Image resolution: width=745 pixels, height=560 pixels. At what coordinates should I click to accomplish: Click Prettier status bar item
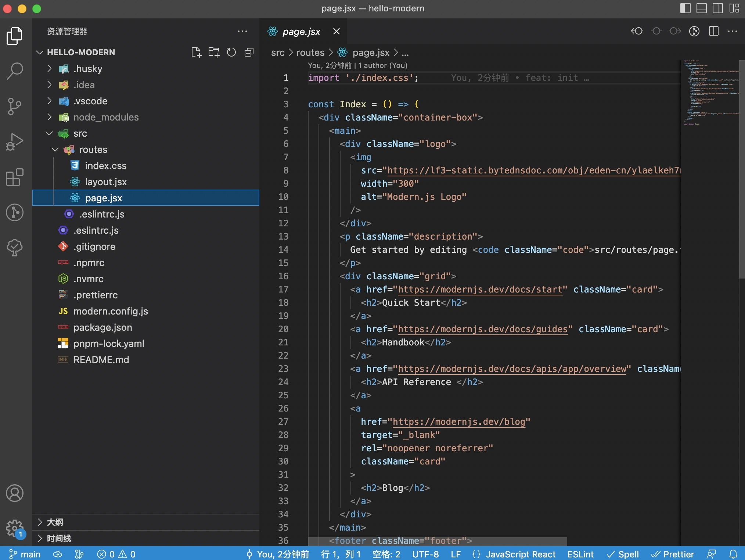pos(672,554)
